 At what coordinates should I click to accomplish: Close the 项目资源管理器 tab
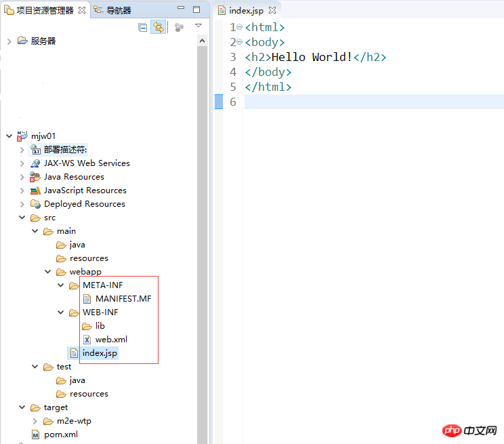82,10
